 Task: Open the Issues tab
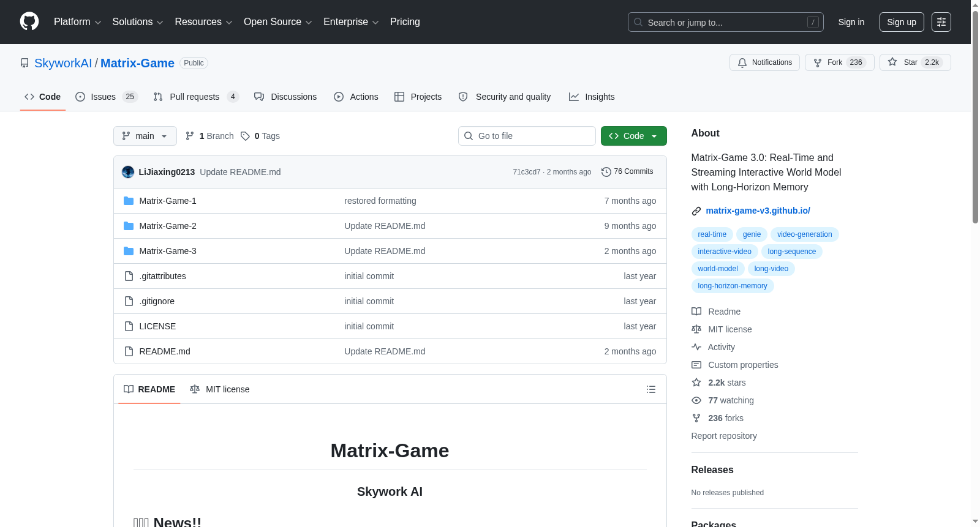pos(107,97)
